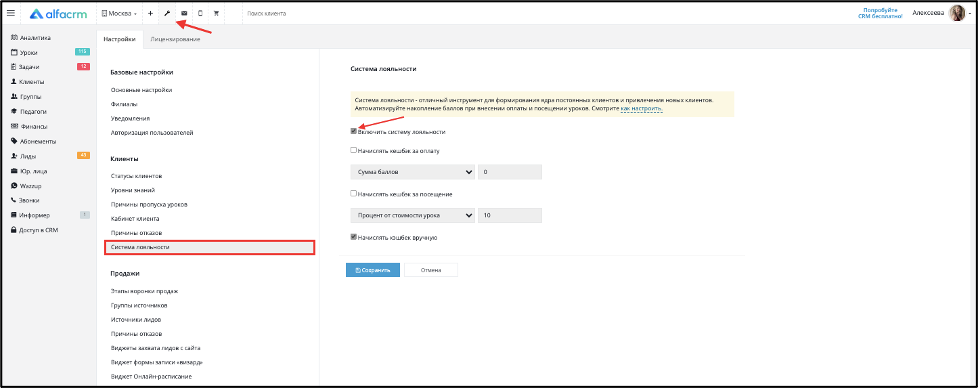
Task: Toggle Начислять кэшбэк вручную checkbox
Action: tap(353, 237)
